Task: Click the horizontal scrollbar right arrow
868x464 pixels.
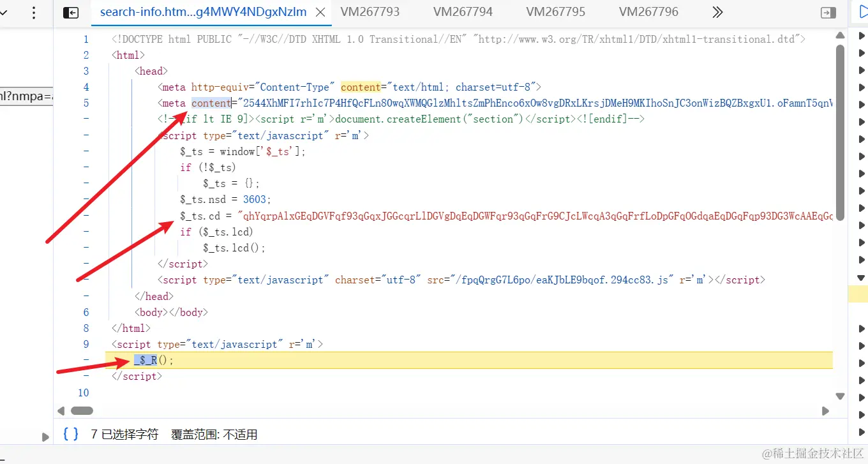Action: click(x=825, y=411)
